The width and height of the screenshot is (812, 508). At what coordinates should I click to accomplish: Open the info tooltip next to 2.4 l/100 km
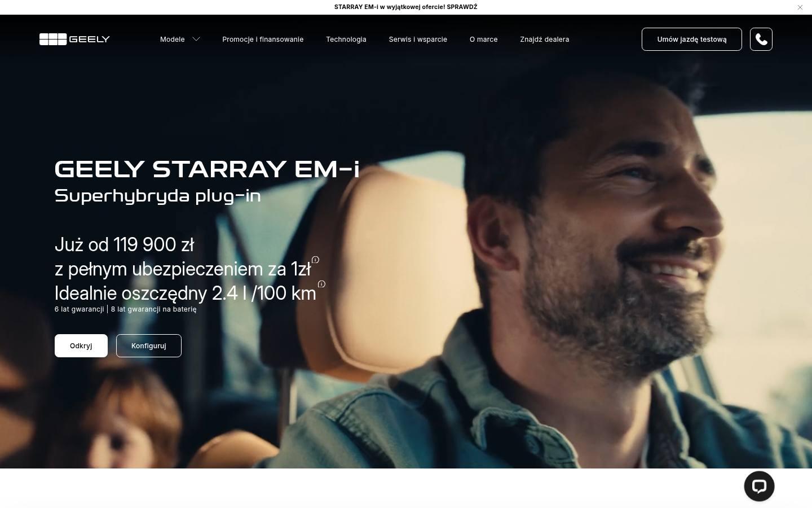(321, 284)
